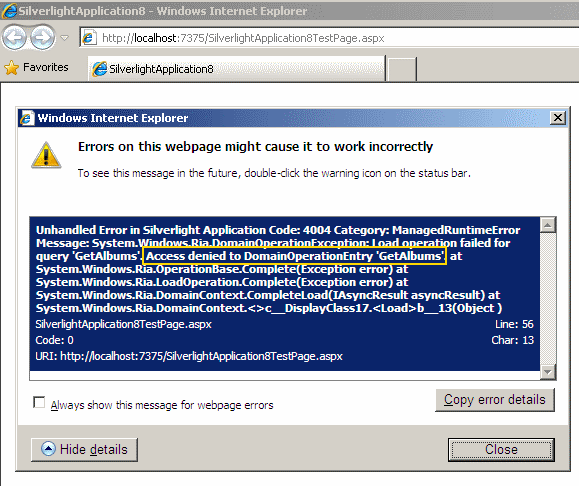
Task: Click the tab's IE page icon
Action: (x=100, y=69)
